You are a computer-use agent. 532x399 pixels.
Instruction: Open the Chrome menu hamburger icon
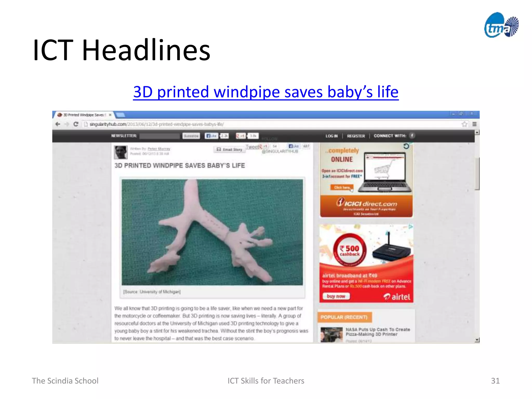tap(474, 124)
